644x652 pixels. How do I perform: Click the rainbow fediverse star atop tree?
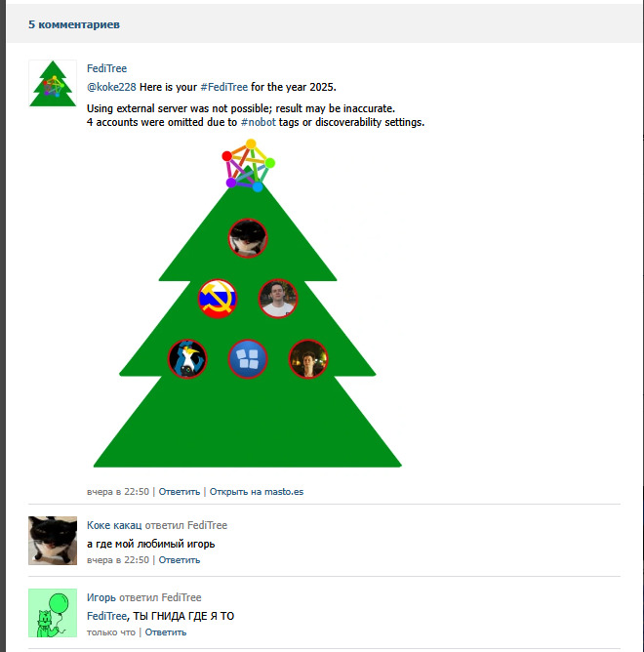point(248,166)
